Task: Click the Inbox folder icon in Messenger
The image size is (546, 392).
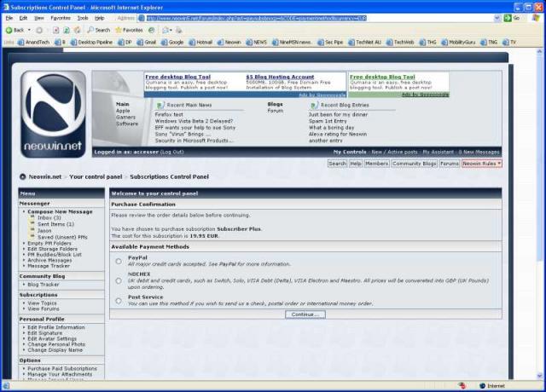Action: [32, 217]
